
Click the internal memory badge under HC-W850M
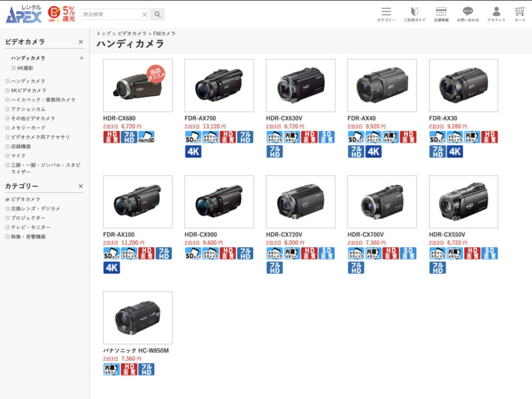coord(112,369)
